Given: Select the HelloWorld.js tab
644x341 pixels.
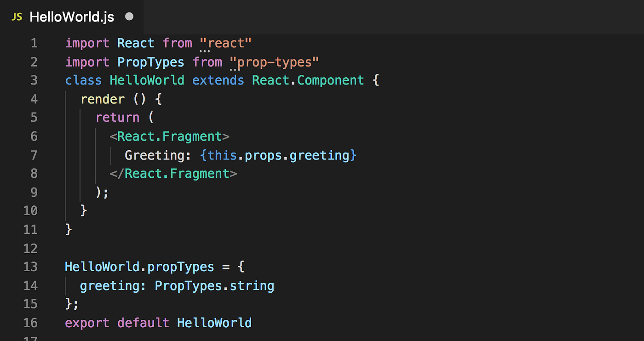Looking at the screenshot, I should 71,16.
